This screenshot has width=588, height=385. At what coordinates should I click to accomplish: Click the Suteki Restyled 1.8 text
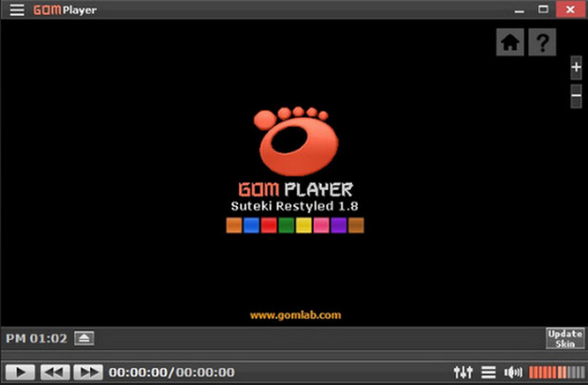coord(294,206)
